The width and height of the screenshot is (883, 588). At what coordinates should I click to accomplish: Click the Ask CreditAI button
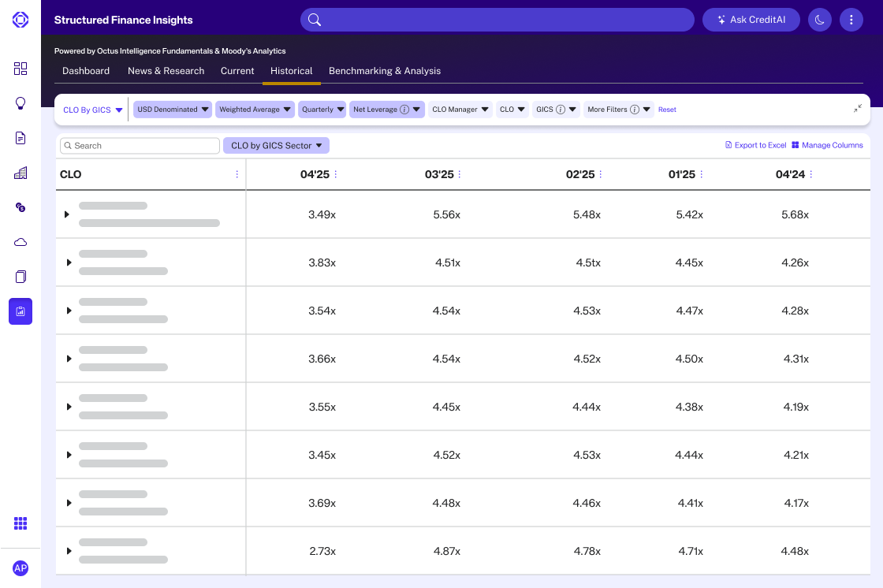click(x=751, y=20)
